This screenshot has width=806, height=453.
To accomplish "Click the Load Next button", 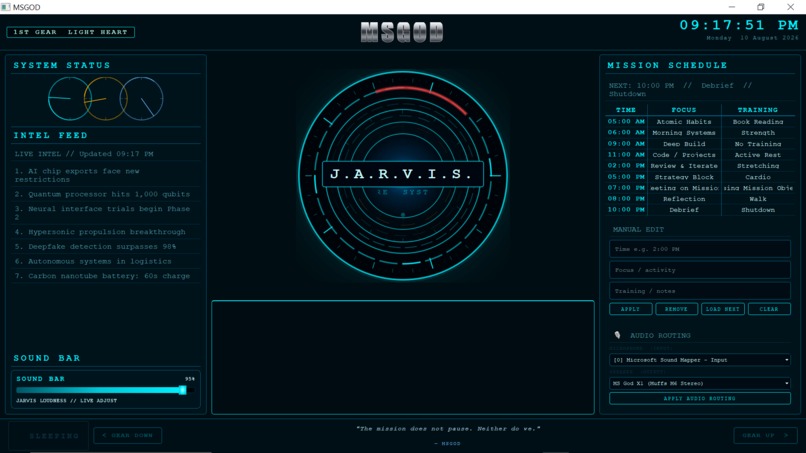I will pos(723,309).
